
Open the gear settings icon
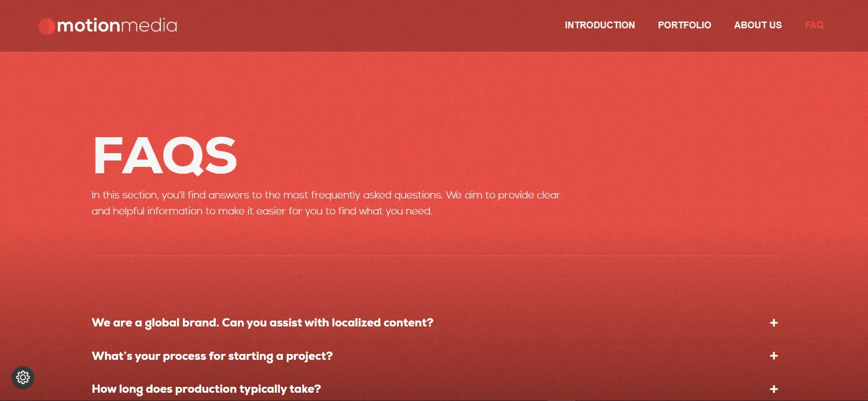(x=23, y=378)
